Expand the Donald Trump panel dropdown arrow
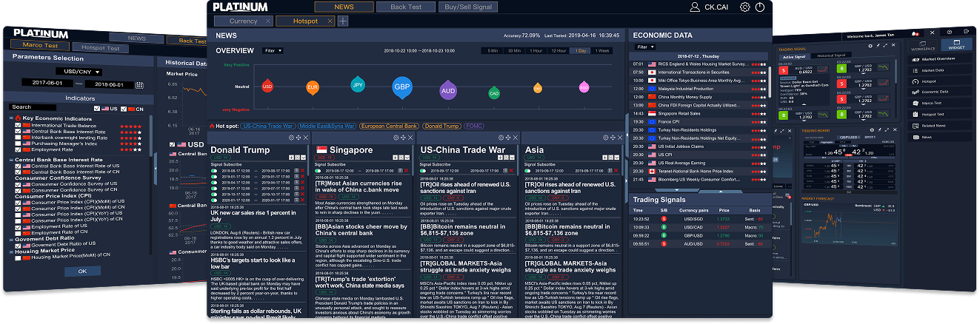Viewport: 980px width, 324px height. click(302, 158)
